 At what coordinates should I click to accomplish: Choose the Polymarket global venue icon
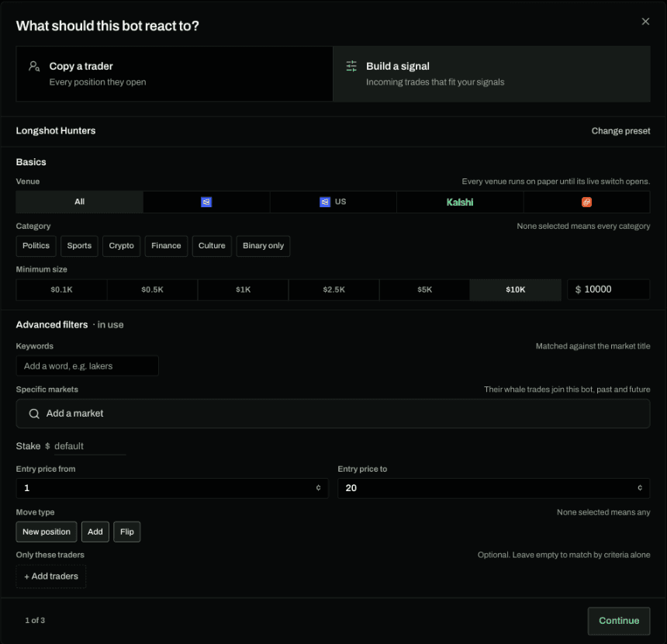tap(206, 202)
